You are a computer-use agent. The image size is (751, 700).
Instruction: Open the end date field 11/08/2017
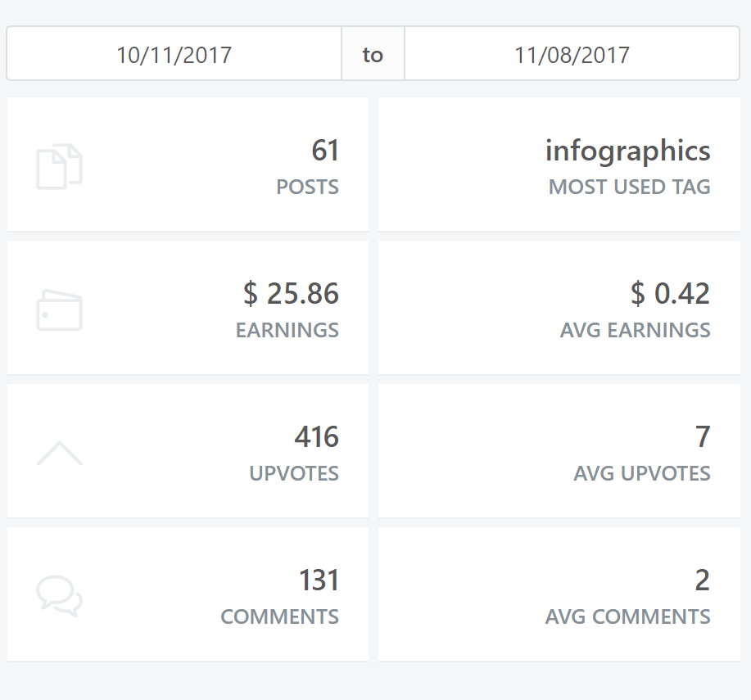point(572,55)
